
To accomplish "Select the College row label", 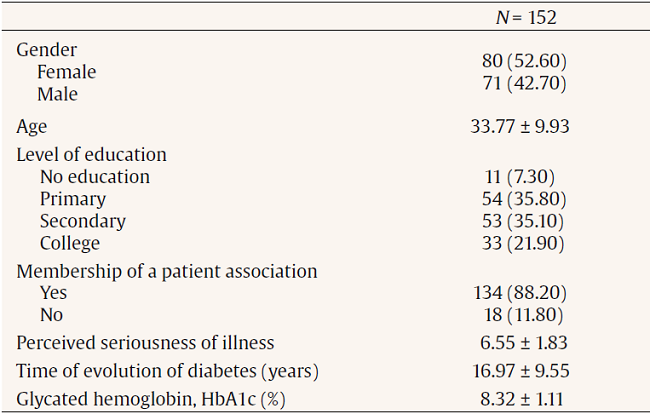I will (70, 243).
